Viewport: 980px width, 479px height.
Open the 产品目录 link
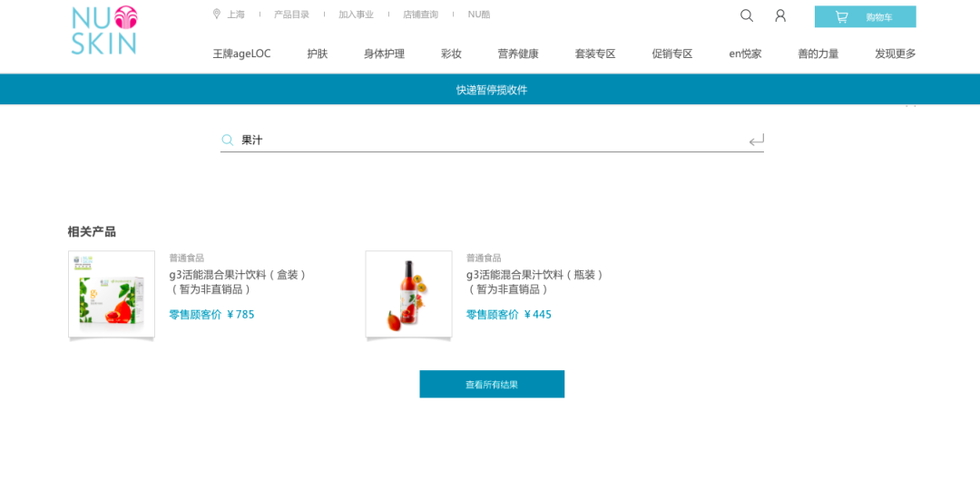[291, 15]
